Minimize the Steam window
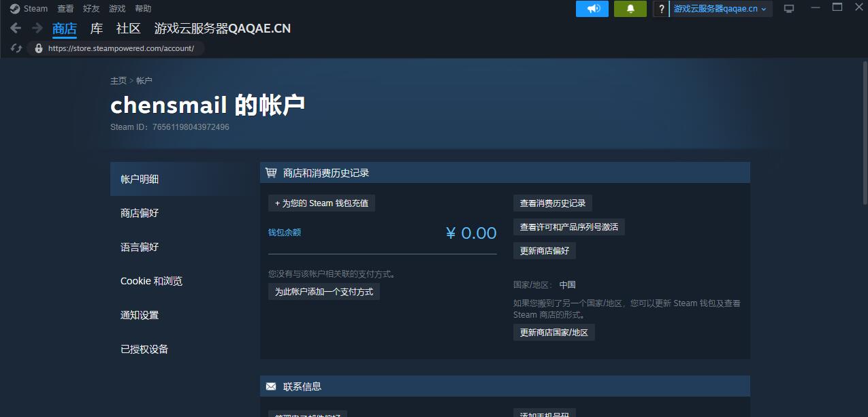Viewport: 868px width, 417px height. pyautogui.click(x=816, y=7)
